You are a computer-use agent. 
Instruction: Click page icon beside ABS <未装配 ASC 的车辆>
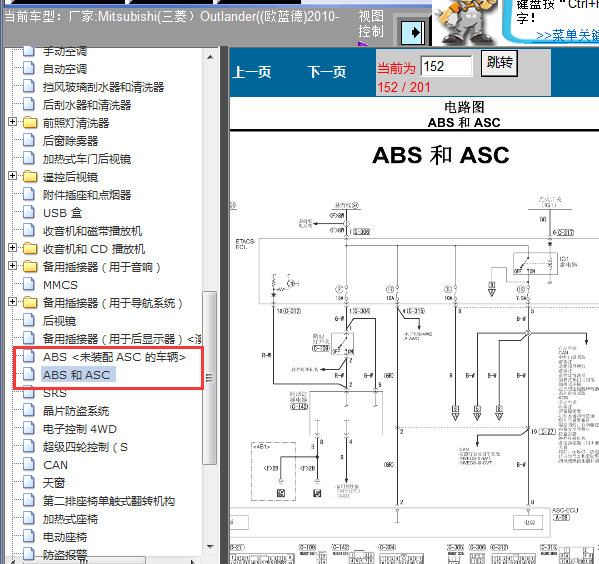[29, 356]
